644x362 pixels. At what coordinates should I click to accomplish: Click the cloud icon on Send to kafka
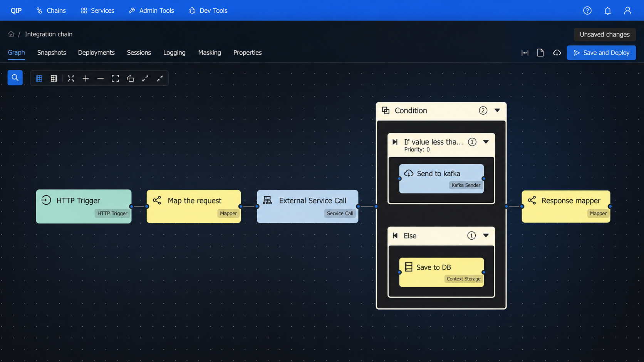coord(409,173)
